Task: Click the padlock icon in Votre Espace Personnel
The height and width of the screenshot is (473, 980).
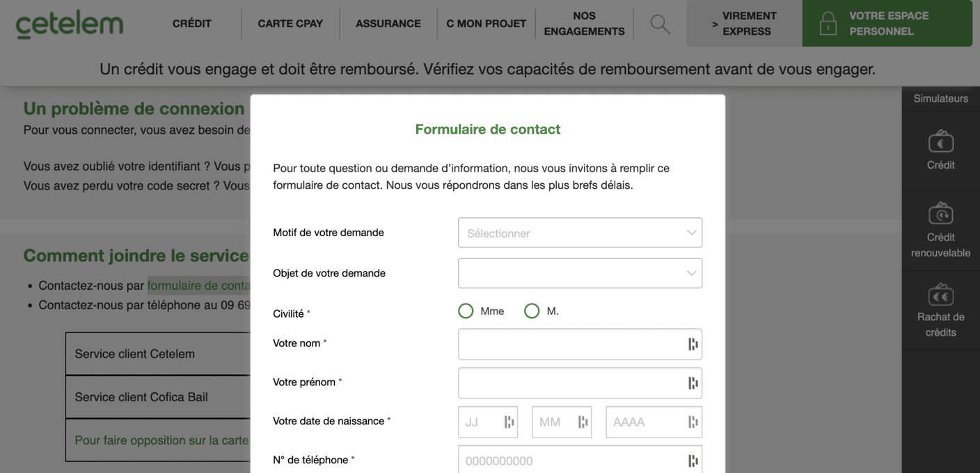Action: coord(828,24)
